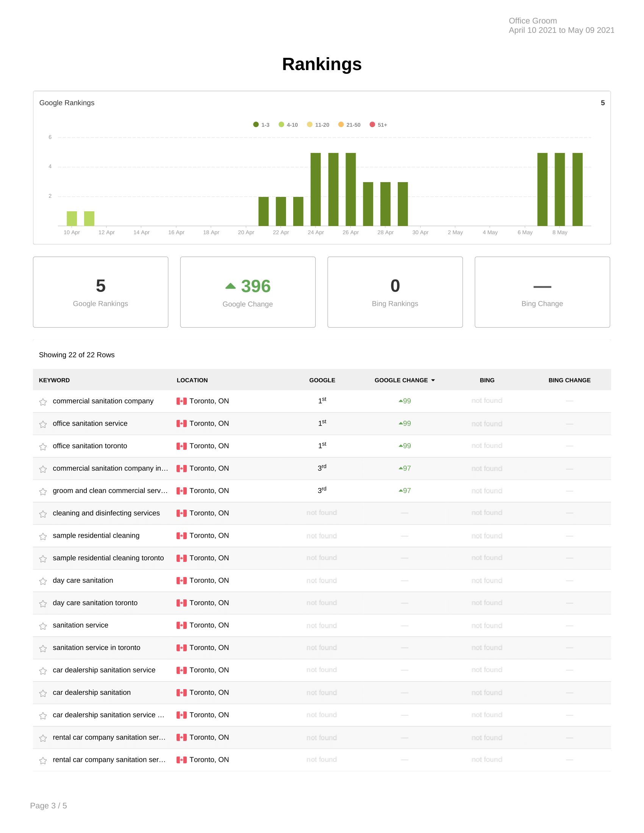This screenshot has width=644, height=833.
Task: Open the Bing Rankings summary card
Action: [x=395, y=292]
